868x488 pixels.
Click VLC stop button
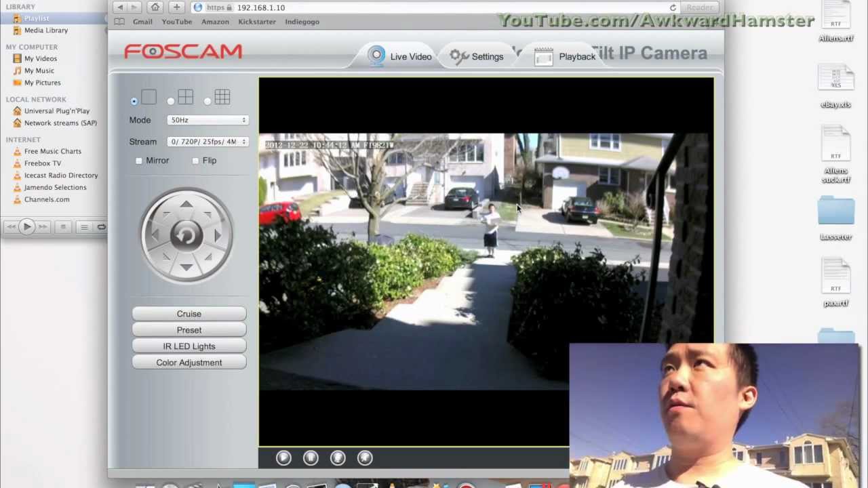[63, 226]
